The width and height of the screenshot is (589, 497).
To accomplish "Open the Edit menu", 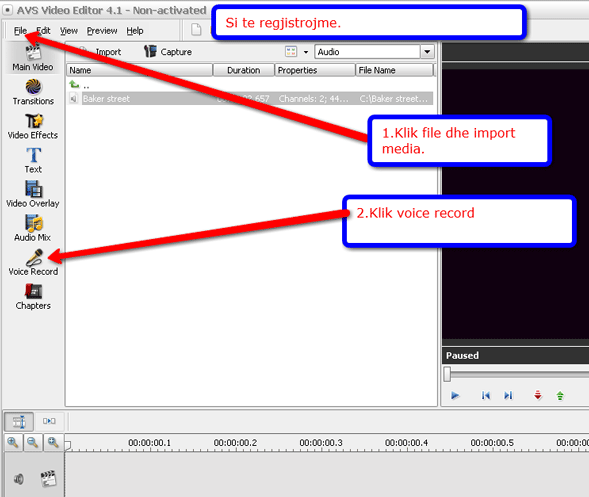I will pyautogui.click(x=43, y=31).
